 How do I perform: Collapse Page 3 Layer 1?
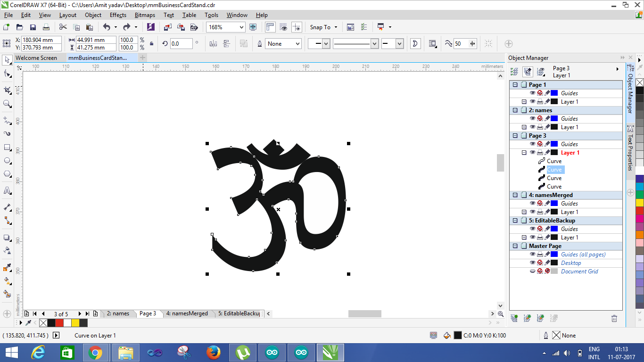pyautogui.click(x=524, y=153)
